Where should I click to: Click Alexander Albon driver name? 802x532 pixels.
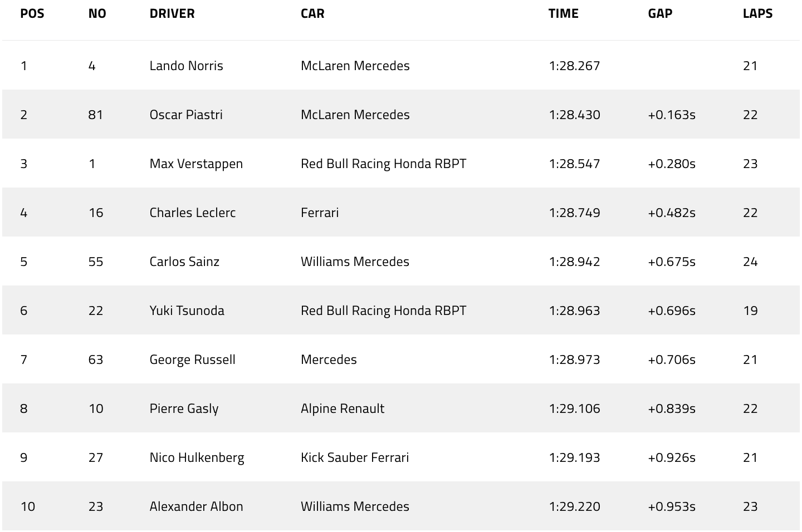pyautogui.click(x=196, y=506)
